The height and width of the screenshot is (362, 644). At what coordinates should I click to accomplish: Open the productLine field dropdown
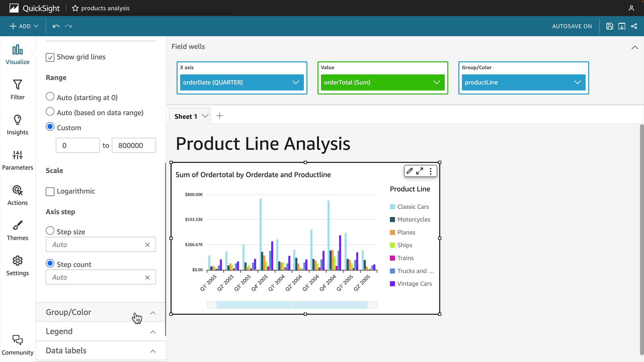[577, 82]
